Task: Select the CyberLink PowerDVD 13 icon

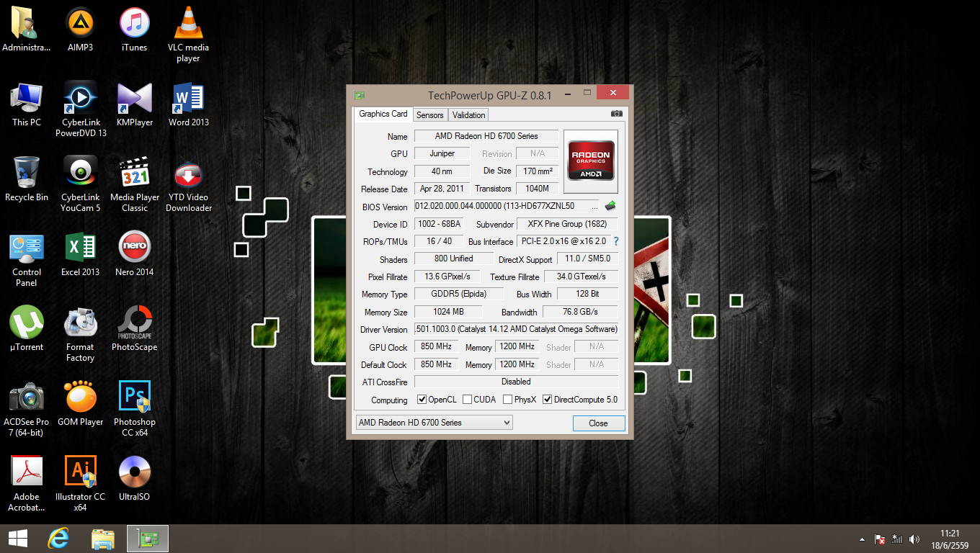Action: (x=81, y=109)
